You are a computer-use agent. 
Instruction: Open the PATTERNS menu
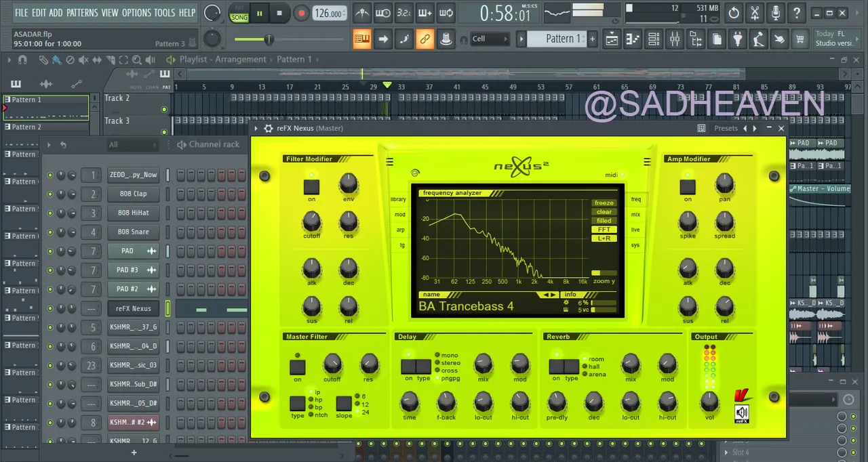(82, 12)
